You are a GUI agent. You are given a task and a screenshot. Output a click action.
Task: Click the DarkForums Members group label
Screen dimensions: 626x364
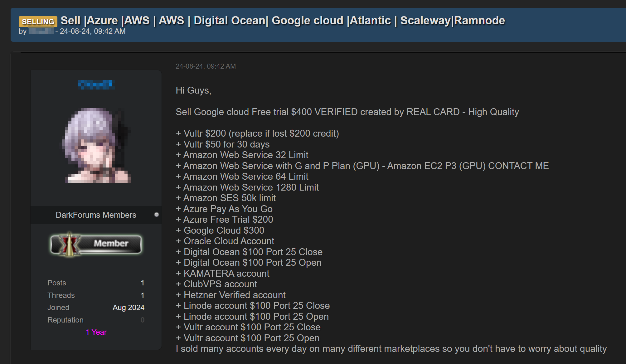click(x=96, y=215)
